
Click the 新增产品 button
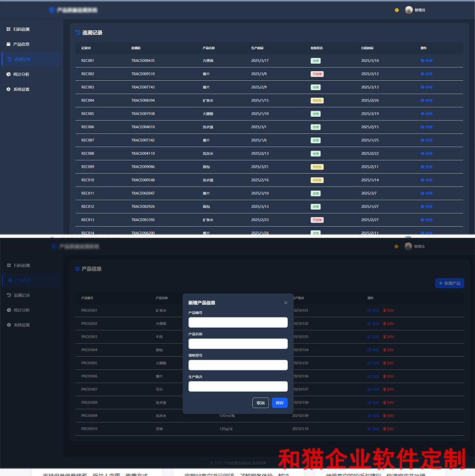[x=449, y=284]
